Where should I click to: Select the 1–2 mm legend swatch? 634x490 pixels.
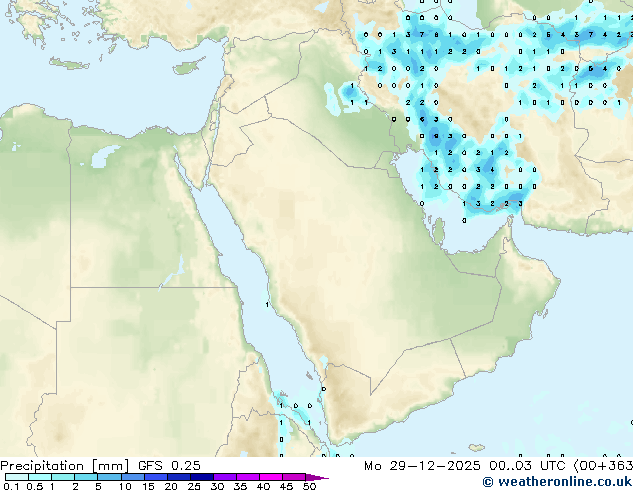tap(63, 477)
